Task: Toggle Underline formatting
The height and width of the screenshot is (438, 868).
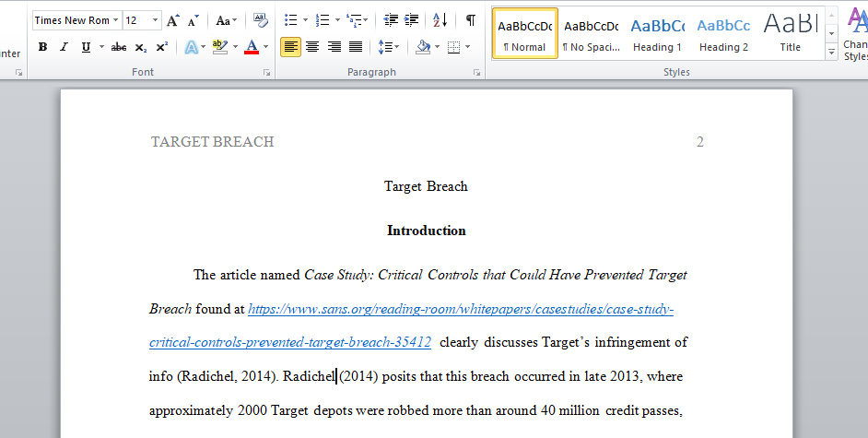Action: coord(86,47)
